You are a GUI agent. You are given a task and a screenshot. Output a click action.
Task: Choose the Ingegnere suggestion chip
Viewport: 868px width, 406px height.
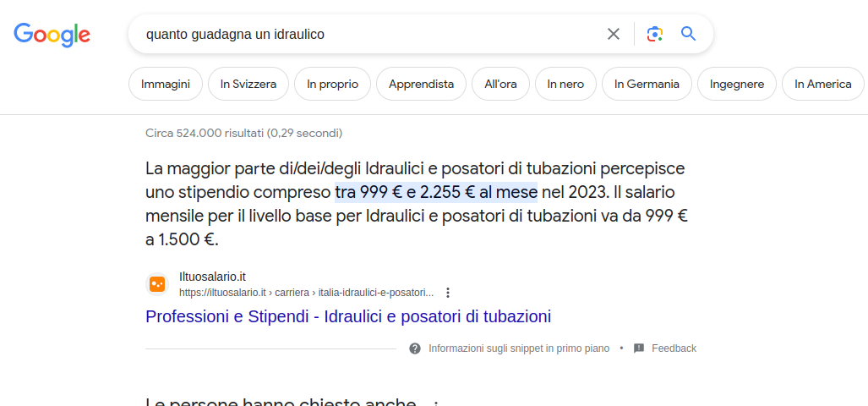pos(737,85)
